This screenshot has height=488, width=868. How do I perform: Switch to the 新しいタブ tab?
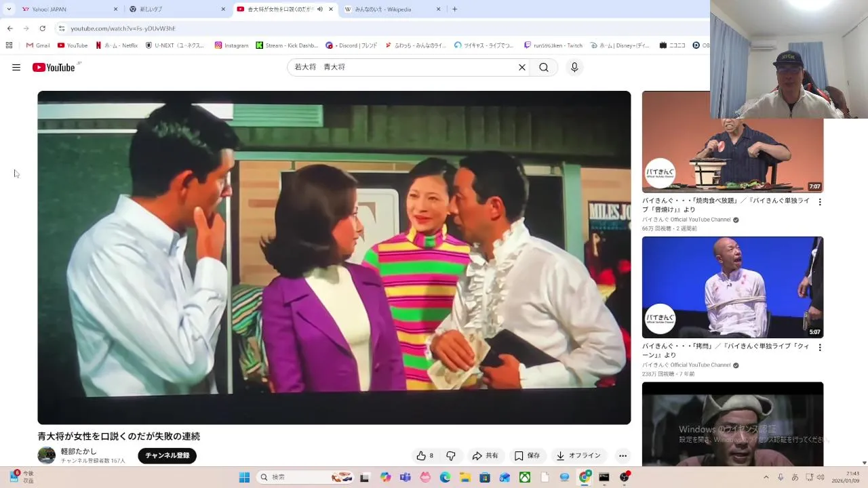[x=176, y=9]
